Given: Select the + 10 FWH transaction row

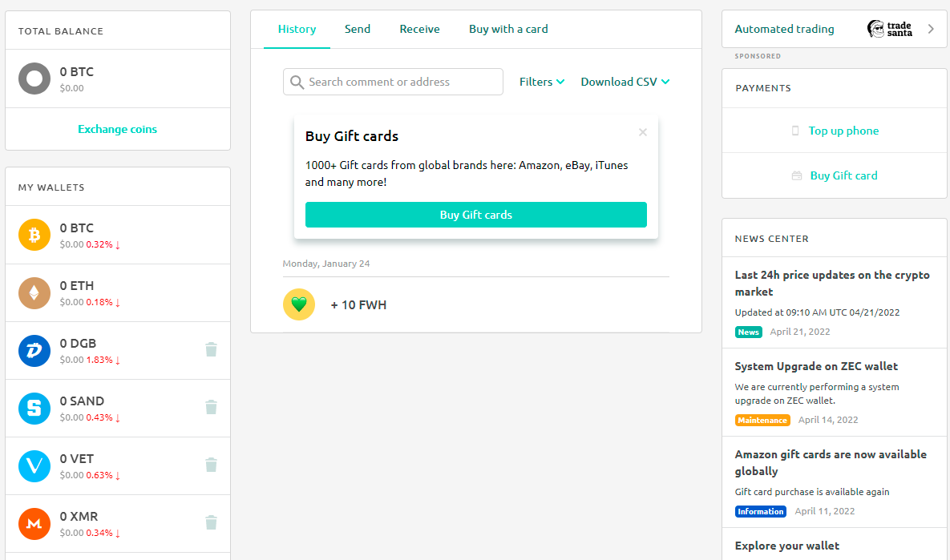Looking at the screenshot, I should point(475,304).
